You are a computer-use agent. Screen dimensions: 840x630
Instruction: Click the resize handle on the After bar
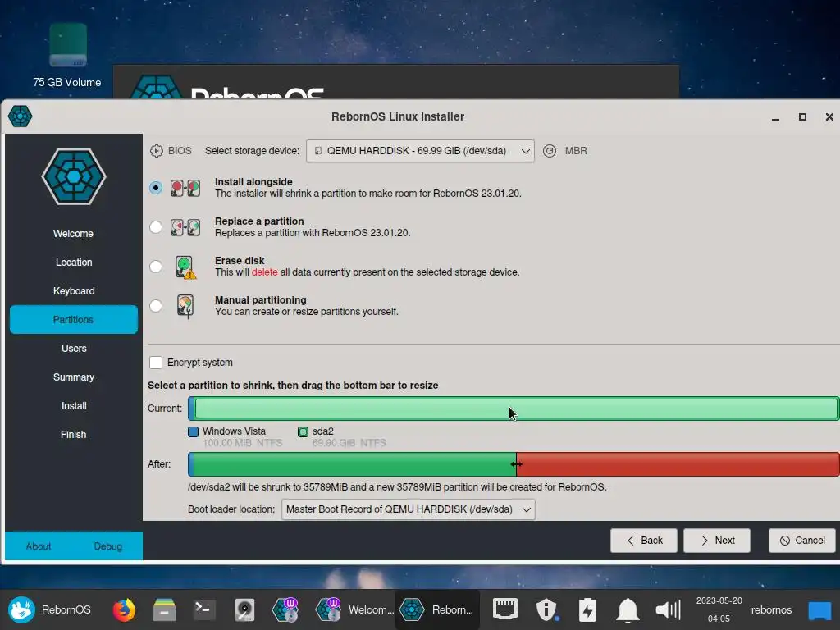tap(517, 464)
